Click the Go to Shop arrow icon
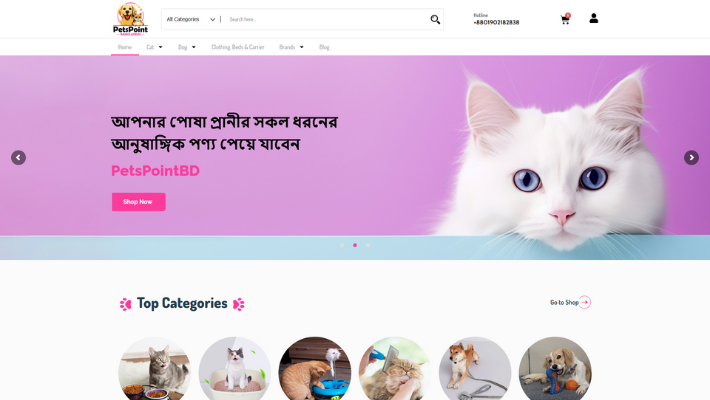Screen dimensions: 710x400 585,302
